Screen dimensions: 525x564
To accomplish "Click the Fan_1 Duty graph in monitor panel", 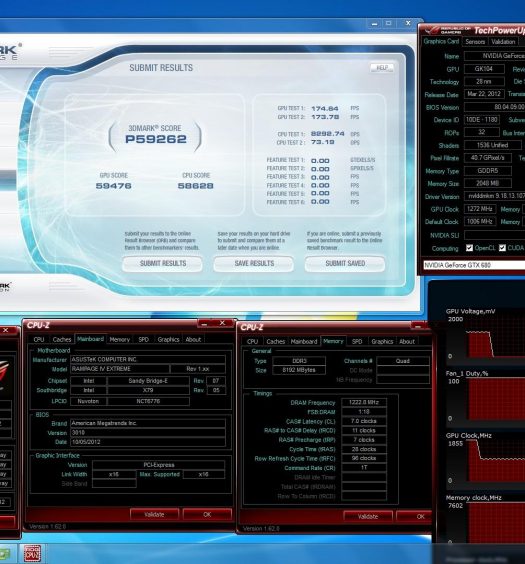I will tap(496, 399).
